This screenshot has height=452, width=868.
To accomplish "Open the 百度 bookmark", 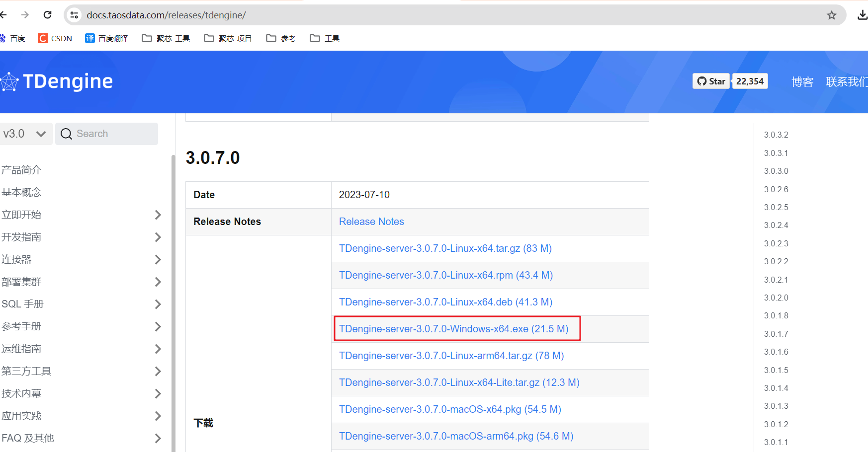I will point(13,38).
